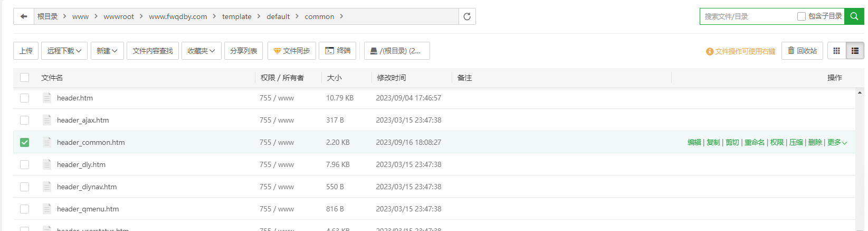Click the green search magnifier button
This screenshot has width=868, height=231.
(x=854, y=16)
